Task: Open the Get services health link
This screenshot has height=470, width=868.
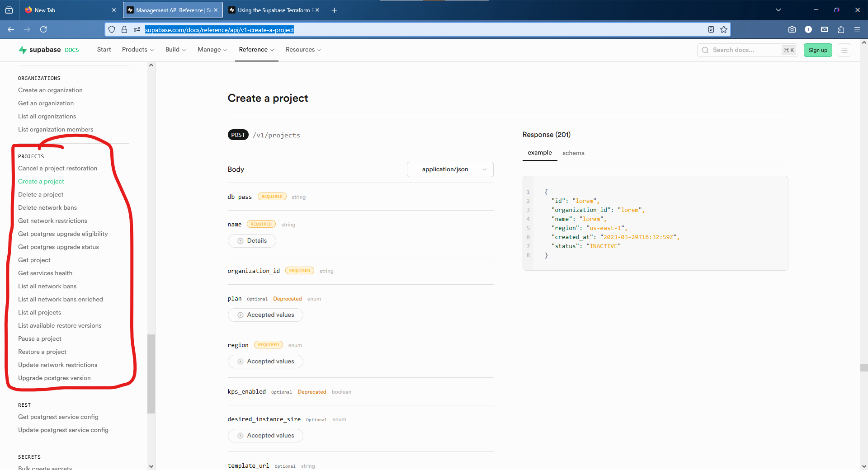Action: (45, 273)
